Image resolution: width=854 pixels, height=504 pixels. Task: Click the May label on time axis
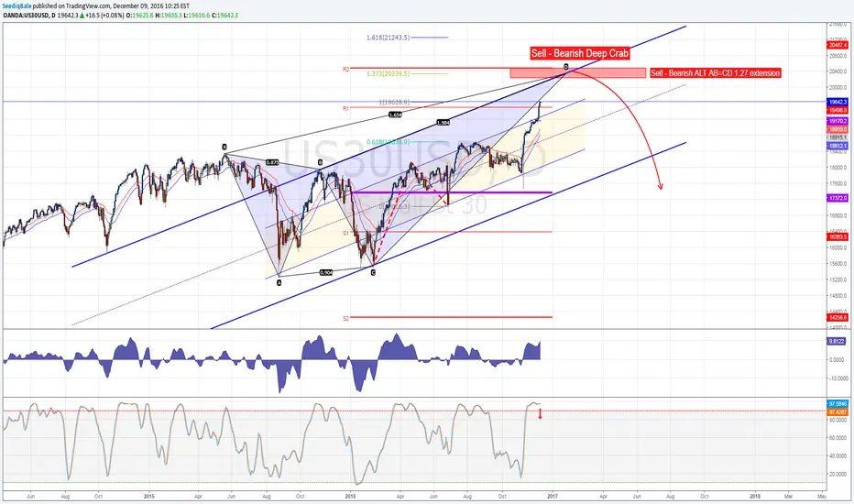click(822, 497)
